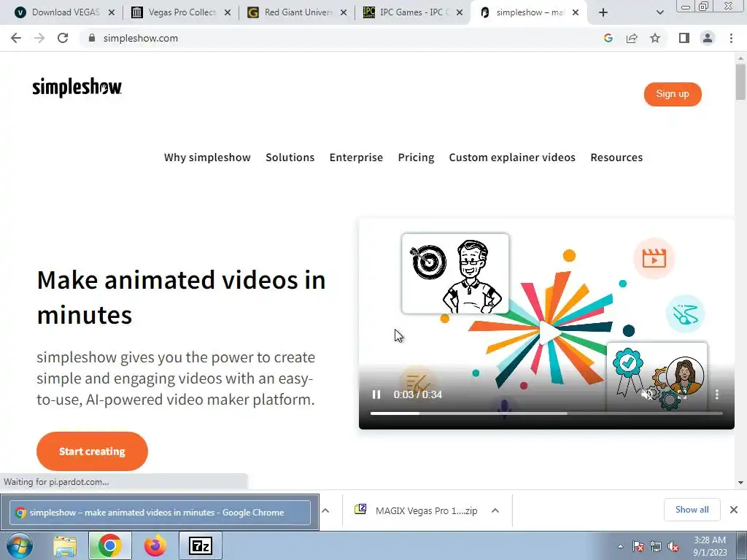Open clock showing 3:28 AM
Image resolution: width=747 pixels, height=560 pixels.
[x=710, y=546]
